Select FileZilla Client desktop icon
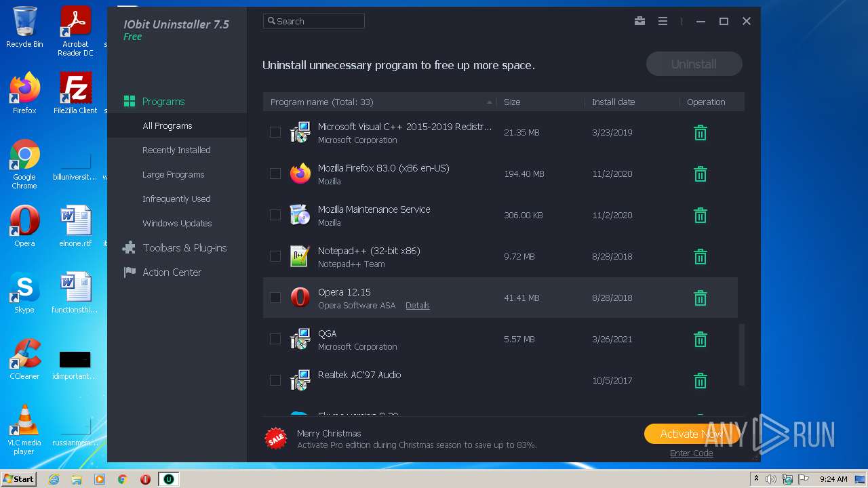Viewport: 868px width, 488px height. click(x=75, y=94)
